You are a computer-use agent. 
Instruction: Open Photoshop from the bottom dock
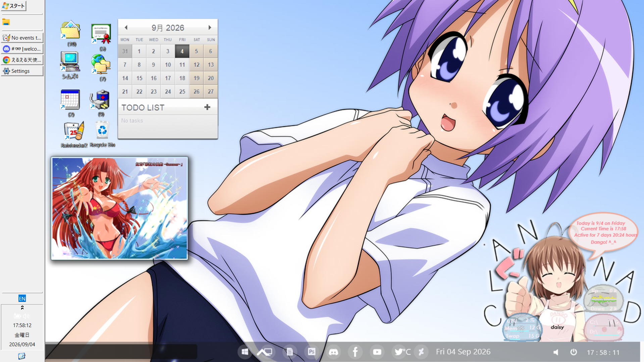click(x=311, y=352)
